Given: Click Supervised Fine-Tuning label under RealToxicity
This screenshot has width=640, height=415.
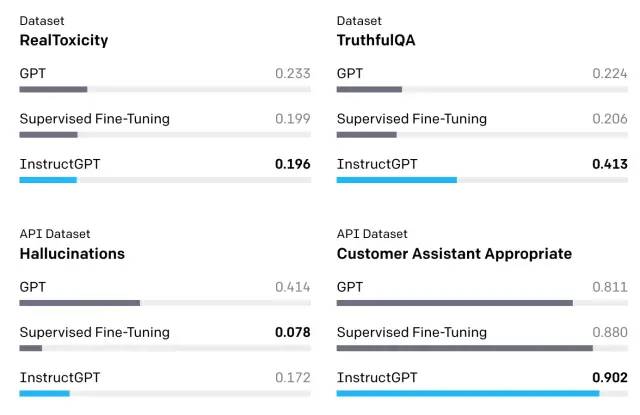Looking at the screenshot, I should click(95, 119).
